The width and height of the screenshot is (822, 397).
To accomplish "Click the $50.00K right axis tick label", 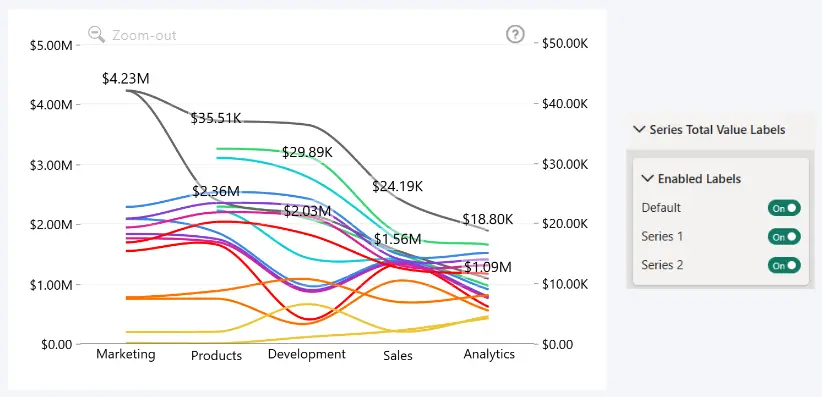I will pos(565,44).
